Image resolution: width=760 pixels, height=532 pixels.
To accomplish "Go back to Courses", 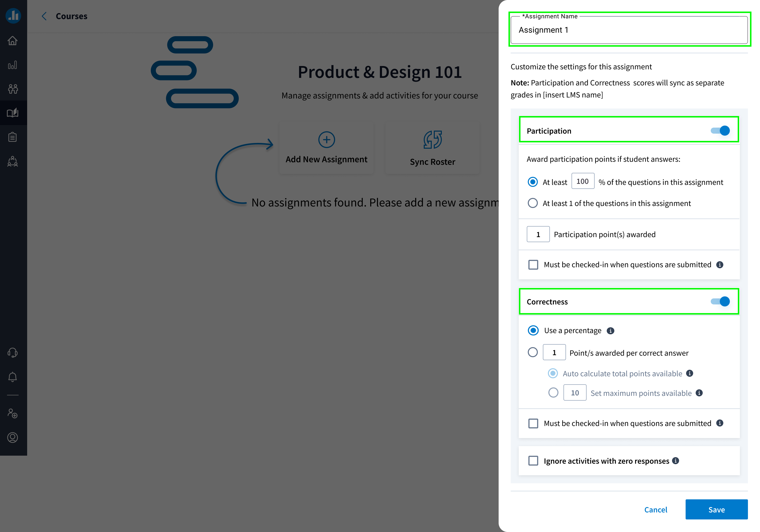I will click(45, 16).
